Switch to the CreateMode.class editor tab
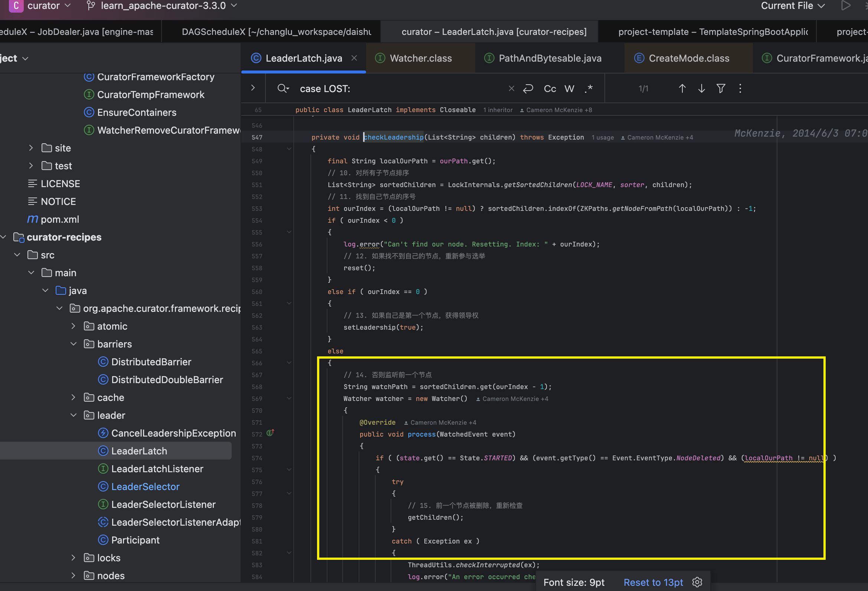Viewport: 868px width, 591px height. pos(688,58)
